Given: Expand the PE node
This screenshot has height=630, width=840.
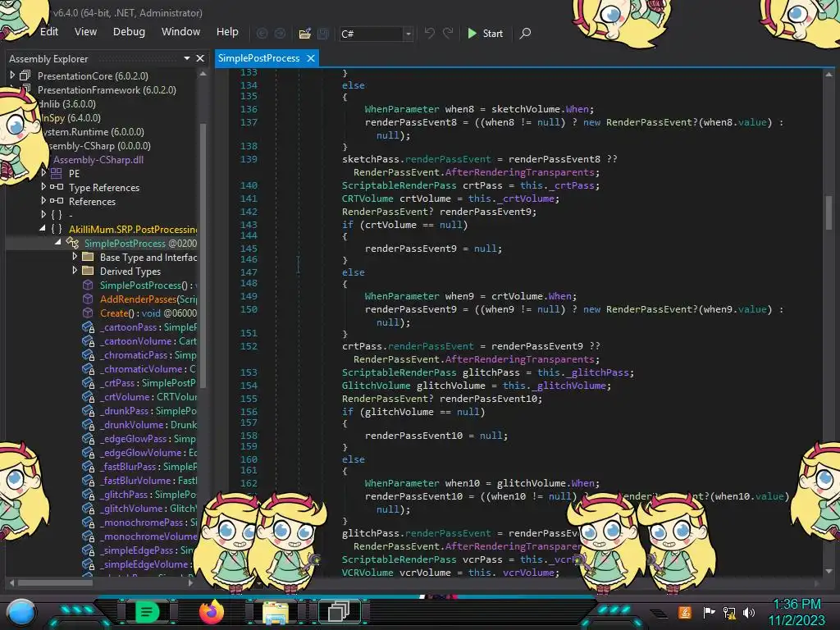Looking at the screenshot, I should pos(43,173).
